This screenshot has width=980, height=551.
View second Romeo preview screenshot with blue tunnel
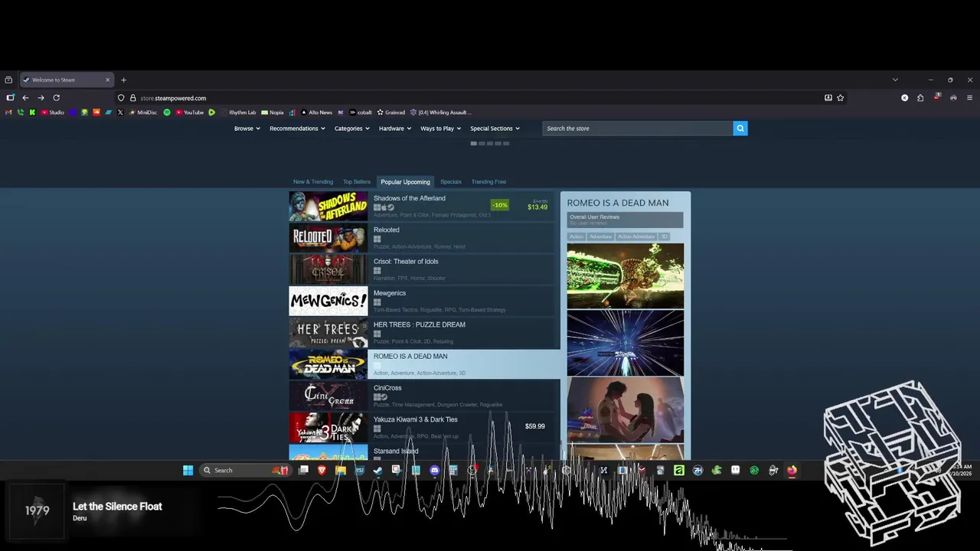click(x=626, y=343)
